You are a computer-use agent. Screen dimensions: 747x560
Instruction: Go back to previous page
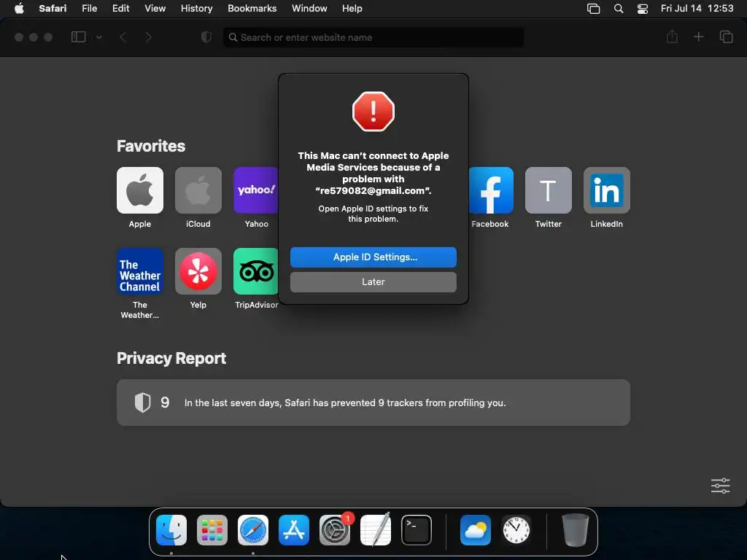[123, 37]
